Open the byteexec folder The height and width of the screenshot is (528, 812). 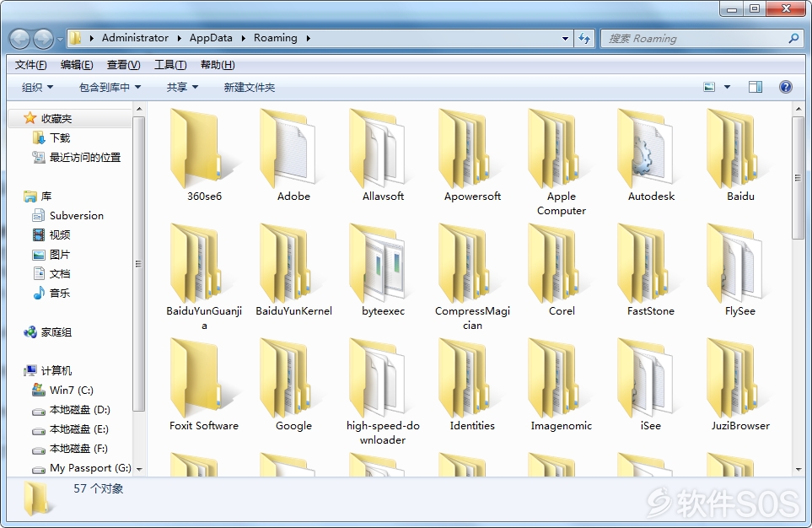(x=383, y=270)
